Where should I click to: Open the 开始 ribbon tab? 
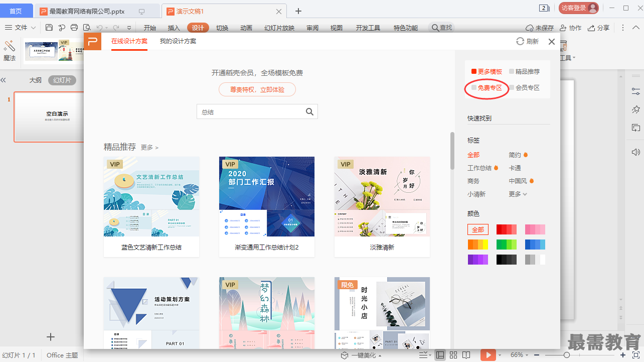click(149, 28)
